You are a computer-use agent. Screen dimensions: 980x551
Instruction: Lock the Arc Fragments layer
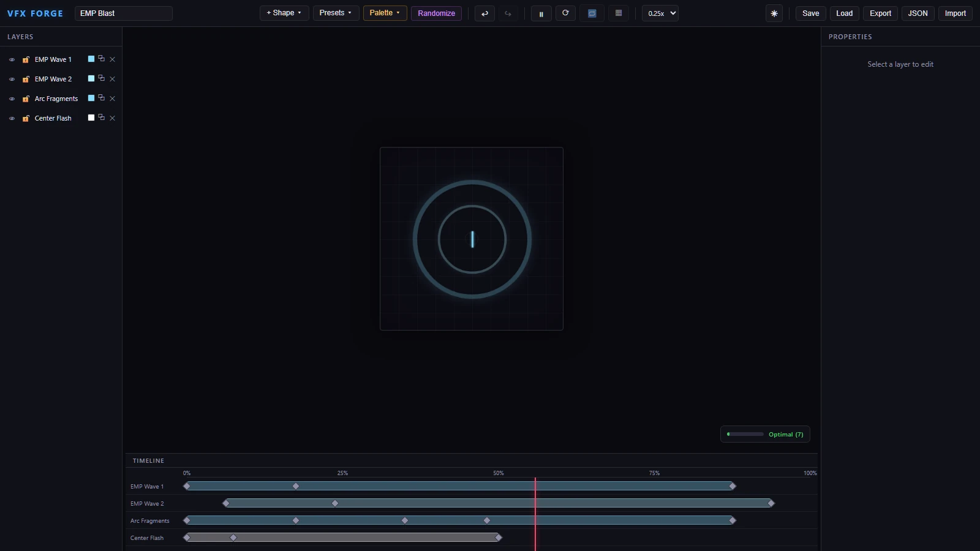26,99
